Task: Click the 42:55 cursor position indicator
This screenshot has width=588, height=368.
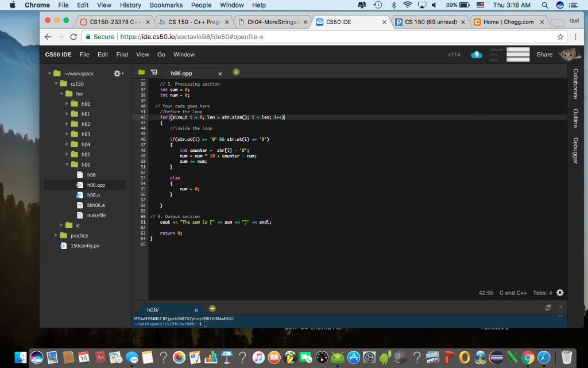Action: [486, 293]
